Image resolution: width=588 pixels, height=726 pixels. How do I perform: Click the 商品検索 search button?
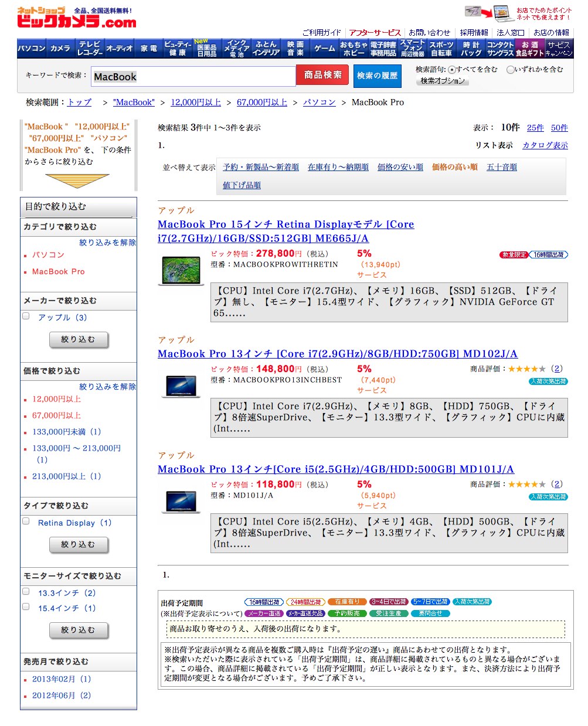point(322,75)
